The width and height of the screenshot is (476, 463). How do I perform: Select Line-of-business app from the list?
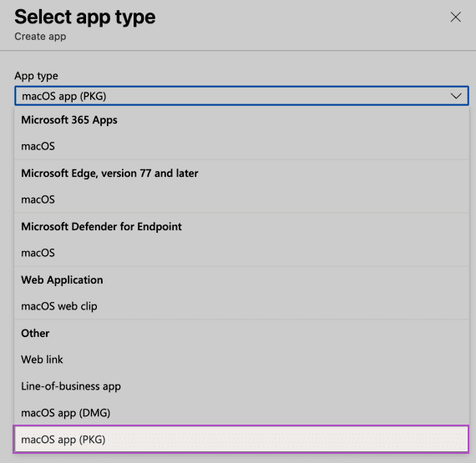click(x=241, y=386)
